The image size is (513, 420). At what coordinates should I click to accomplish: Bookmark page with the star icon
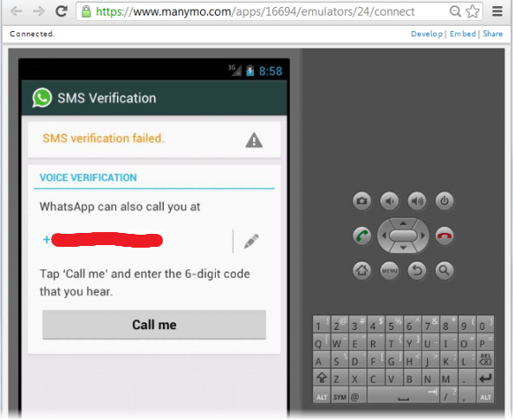(472, 11)
